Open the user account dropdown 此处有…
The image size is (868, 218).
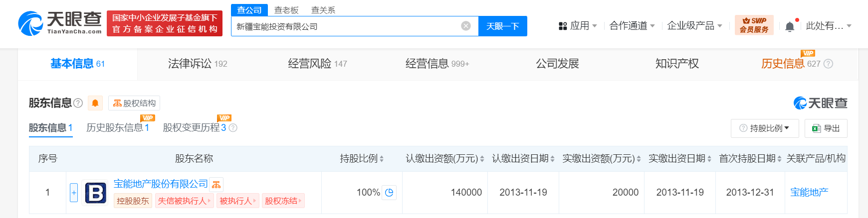coord(829,25)
